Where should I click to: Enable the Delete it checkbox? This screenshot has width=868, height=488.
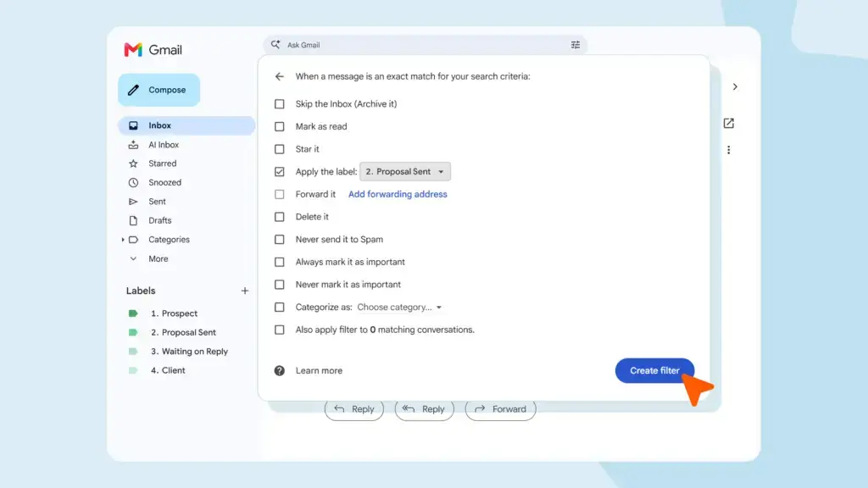pos(279,217)
